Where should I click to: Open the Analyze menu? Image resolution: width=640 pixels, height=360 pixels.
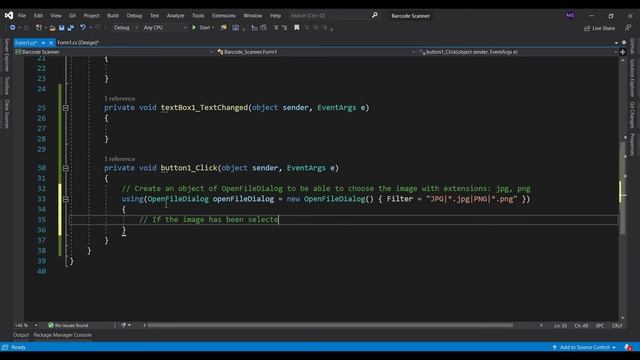tap(176, 16)
